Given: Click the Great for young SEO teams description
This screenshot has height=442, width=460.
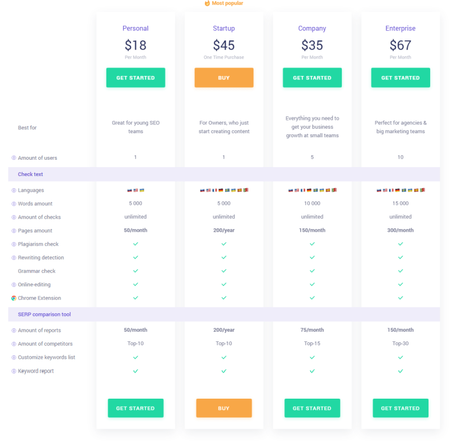Looking at the screenshot, I should coord(136,127).
